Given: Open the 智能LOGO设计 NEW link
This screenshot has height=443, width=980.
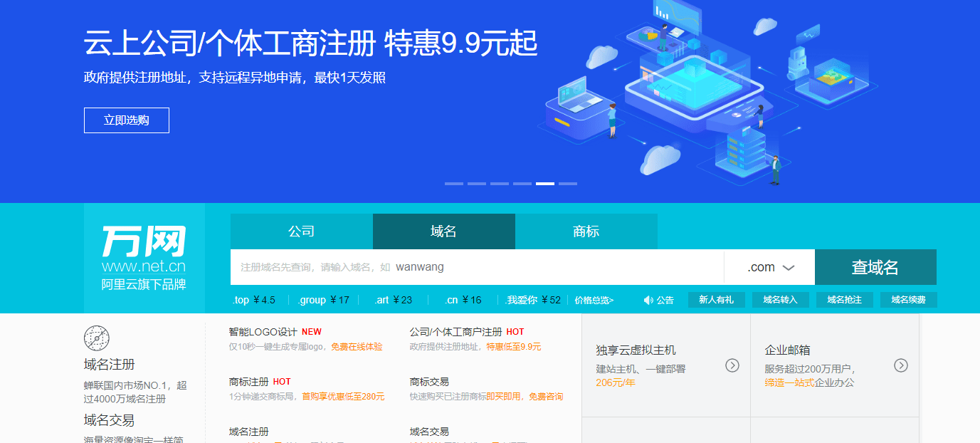Looking at the screenshot, I should 275,332.
